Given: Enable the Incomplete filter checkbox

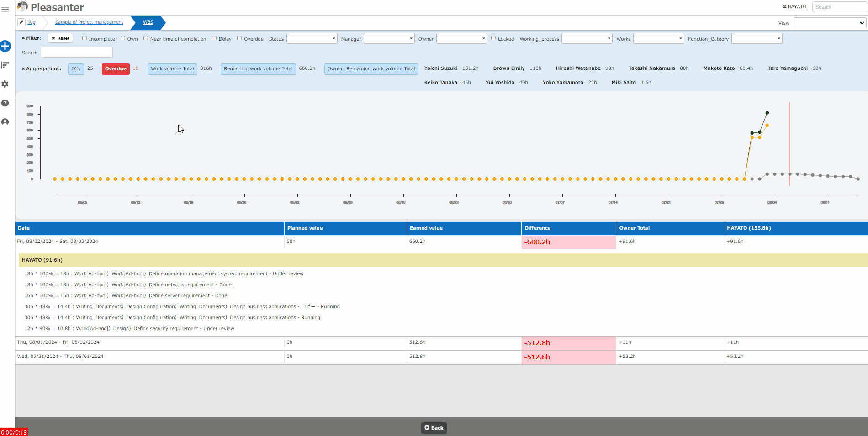Looking at the screenshot, I should pos(85,38).
